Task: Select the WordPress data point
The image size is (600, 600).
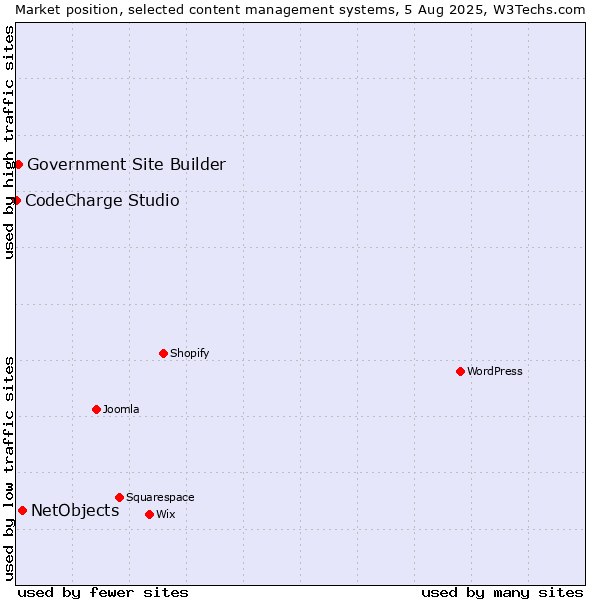Action: pos(460,372)
